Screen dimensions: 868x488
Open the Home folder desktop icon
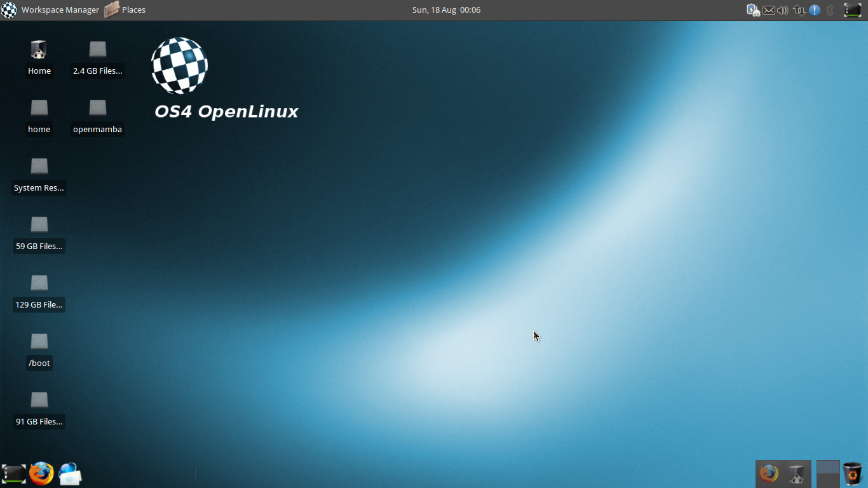[x=39, y=50]
